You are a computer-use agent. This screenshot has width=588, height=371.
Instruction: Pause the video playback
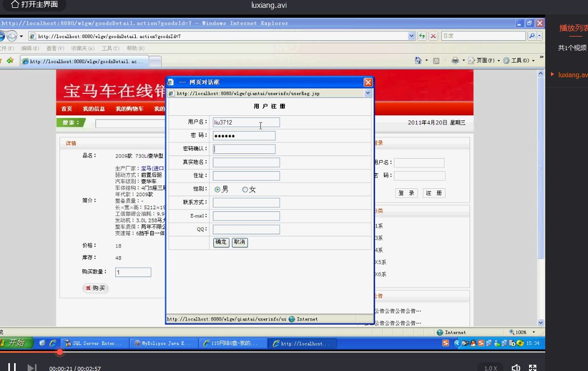[x=12, y=367]
